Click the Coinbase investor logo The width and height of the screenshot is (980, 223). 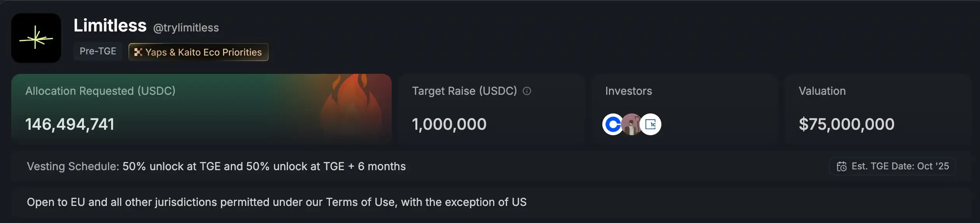click(x=612, y=124)
